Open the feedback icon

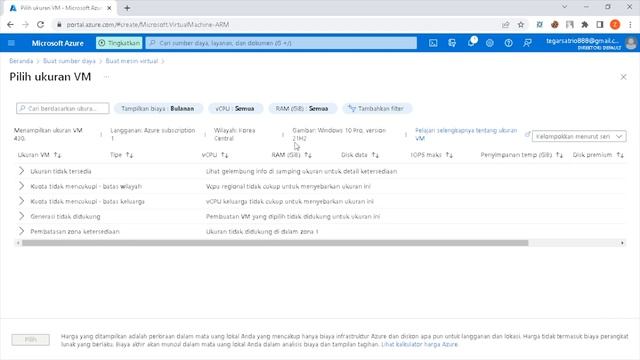527,43
